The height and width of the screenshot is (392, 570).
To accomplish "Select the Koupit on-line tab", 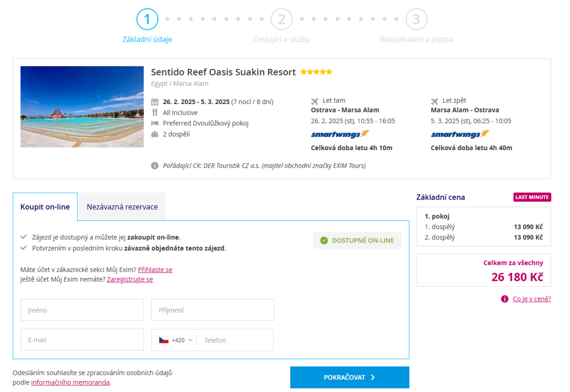I will click(45, 207).
